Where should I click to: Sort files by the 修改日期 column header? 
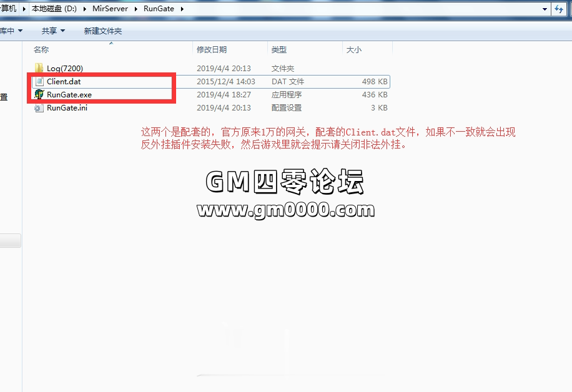tap(212, 49)
